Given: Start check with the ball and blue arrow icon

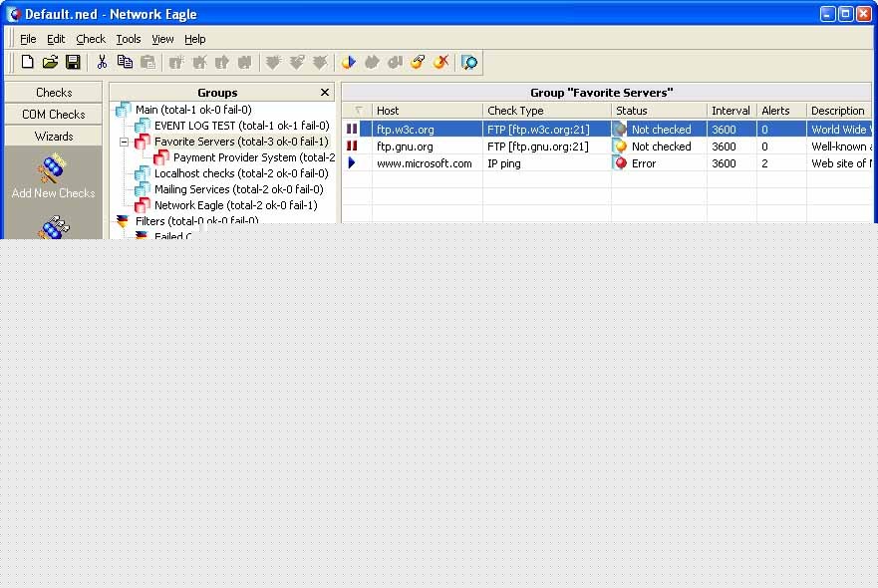Looking at the screenshot, I should click(x=348, y=62).
